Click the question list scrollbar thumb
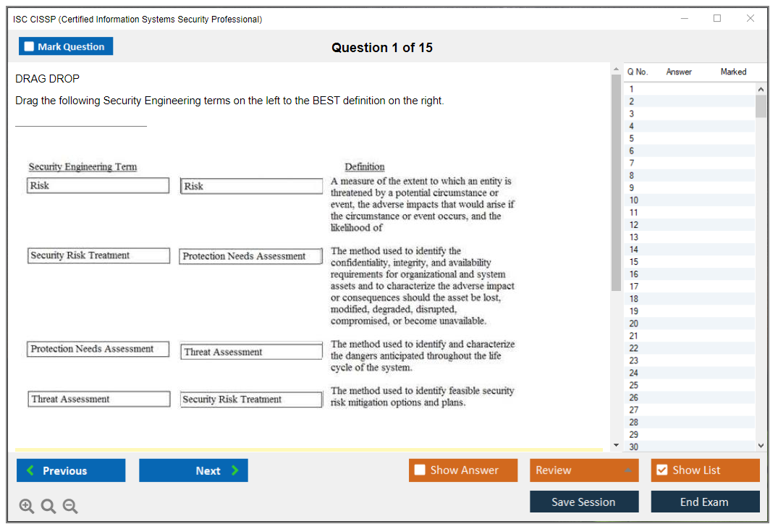This screenshot has width=778, height=532. point(761,106)
